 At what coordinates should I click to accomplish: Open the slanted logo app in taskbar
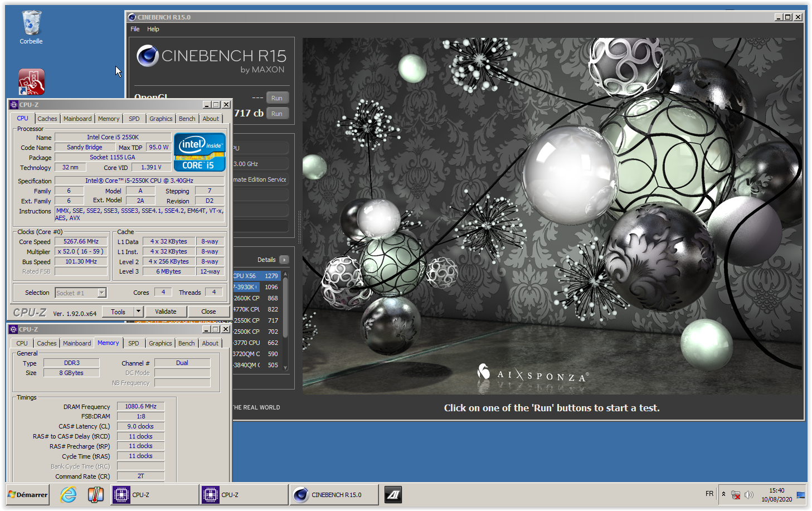pyautogui.click(x=393, y=494)
